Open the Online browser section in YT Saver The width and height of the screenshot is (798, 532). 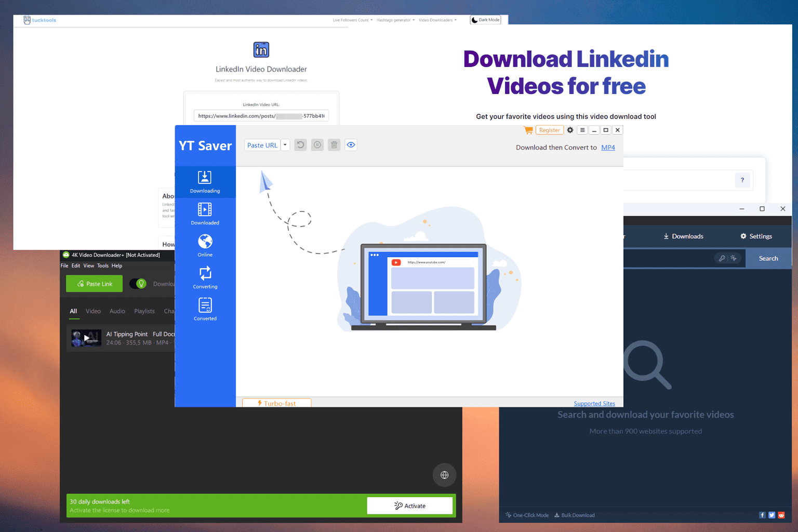pos(205,245)
